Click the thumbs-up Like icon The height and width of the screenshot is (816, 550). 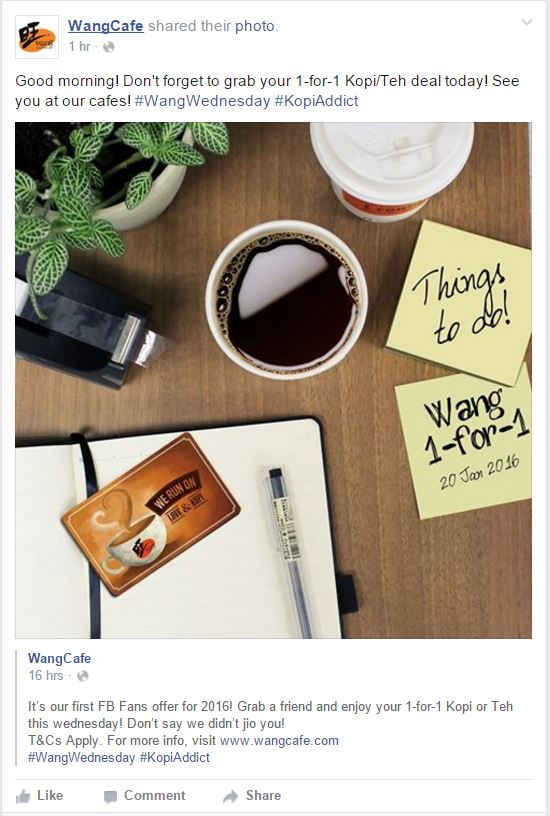pos(23,796)
